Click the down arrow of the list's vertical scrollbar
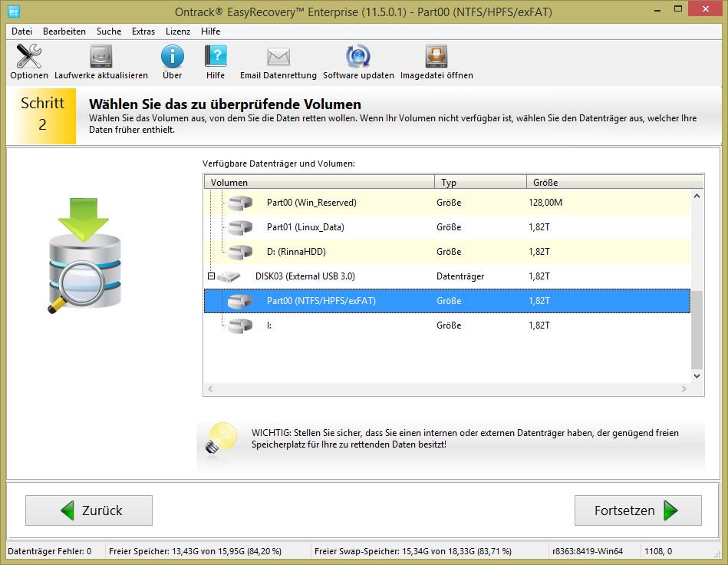Screen dimensions: 728x565 point(697,376)
